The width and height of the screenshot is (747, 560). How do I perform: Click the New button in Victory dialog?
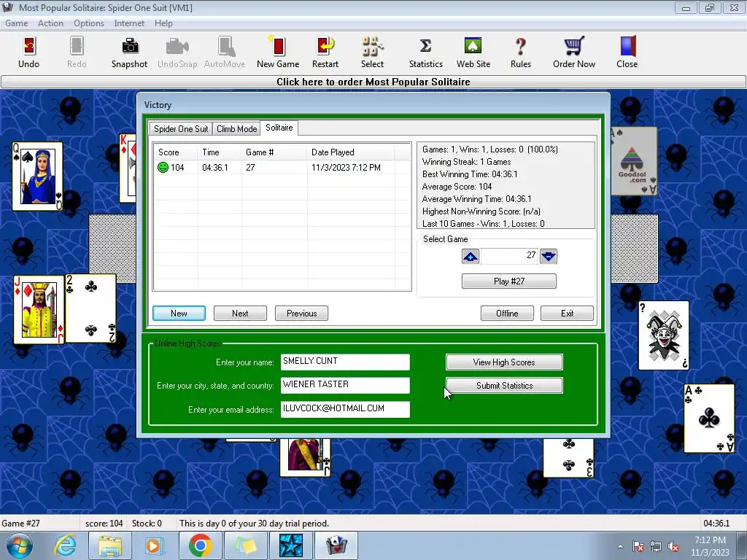point(179,314)
